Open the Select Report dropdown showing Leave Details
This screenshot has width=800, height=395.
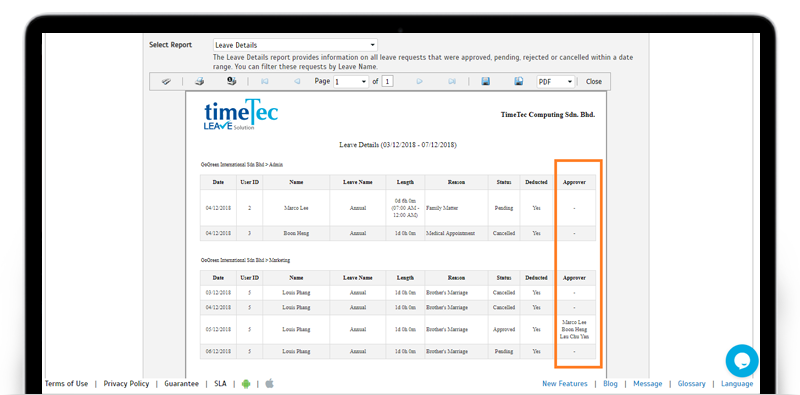(295, 45)
